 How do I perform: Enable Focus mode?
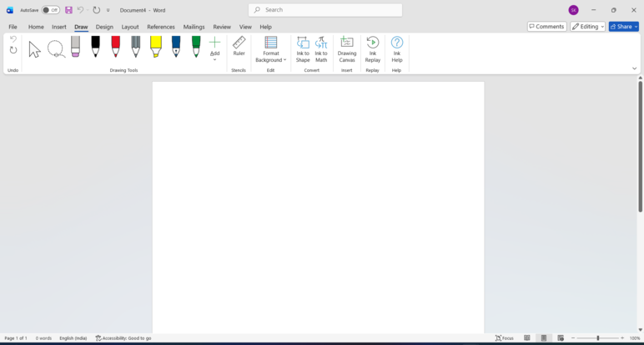[505, 338]
